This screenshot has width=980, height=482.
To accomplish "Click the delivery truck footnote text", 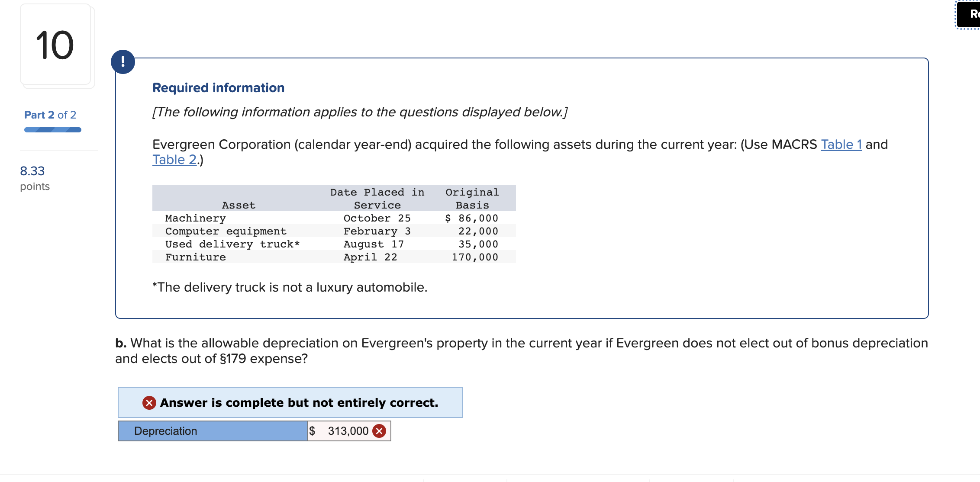I will point(289,287).
